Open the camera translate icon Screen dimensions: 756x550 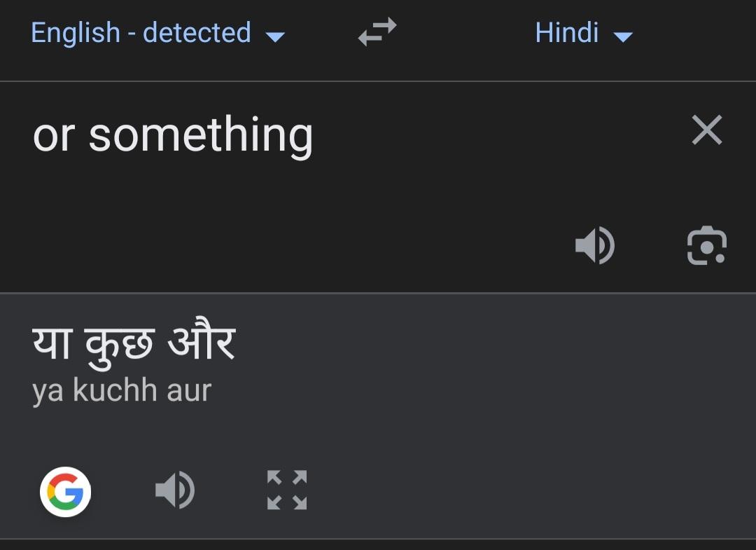(x=706, y=246)
